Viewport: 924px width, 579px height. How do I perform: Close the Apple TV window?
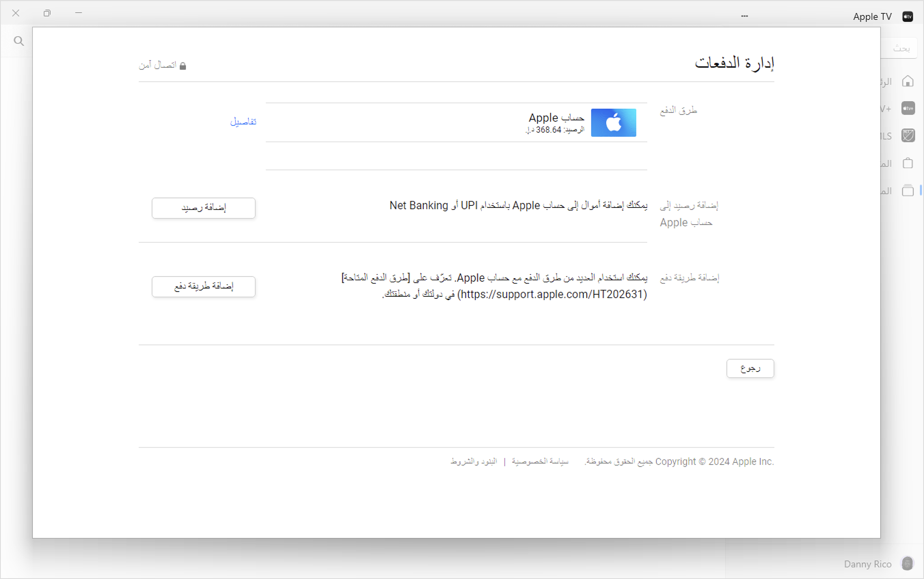coord(16,13)
